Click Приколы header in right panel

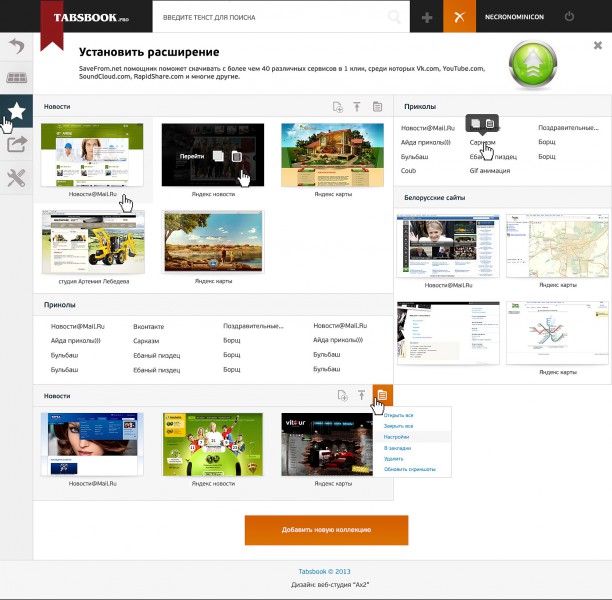click(x=420, y=107)
